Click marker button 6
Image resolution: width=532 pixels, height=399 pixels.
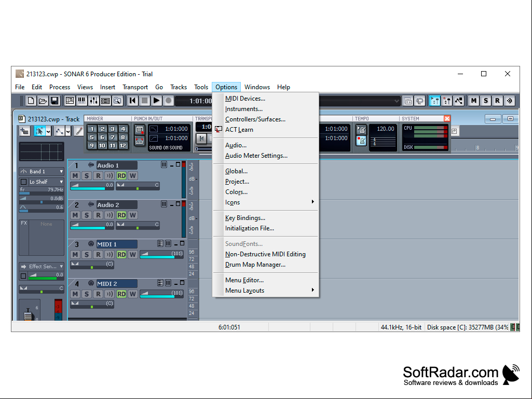[102, 137]
